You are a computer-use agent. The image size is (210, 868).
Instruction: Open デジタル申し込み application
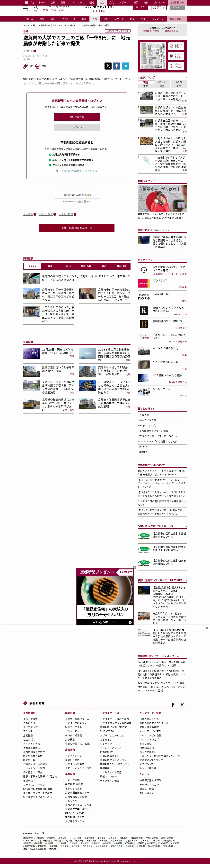coord(176,66)
